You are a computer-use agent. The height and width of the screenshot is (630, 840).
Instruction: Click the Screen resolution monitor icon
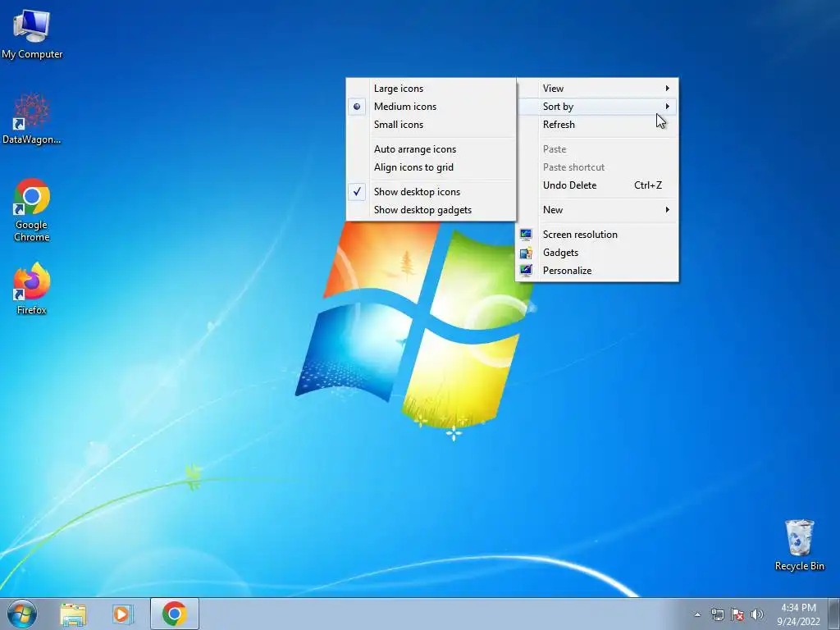[526, 234]
